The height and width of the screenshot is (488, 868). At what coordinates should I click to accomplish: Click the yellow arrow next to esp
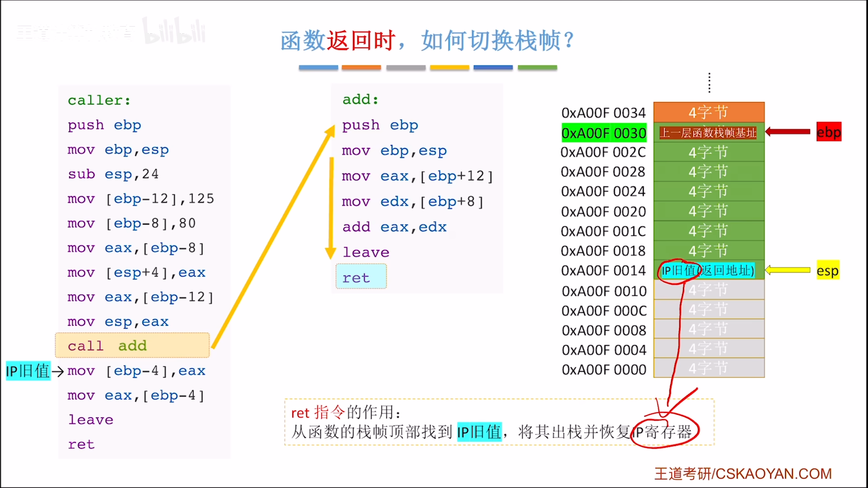click(787, 270)
